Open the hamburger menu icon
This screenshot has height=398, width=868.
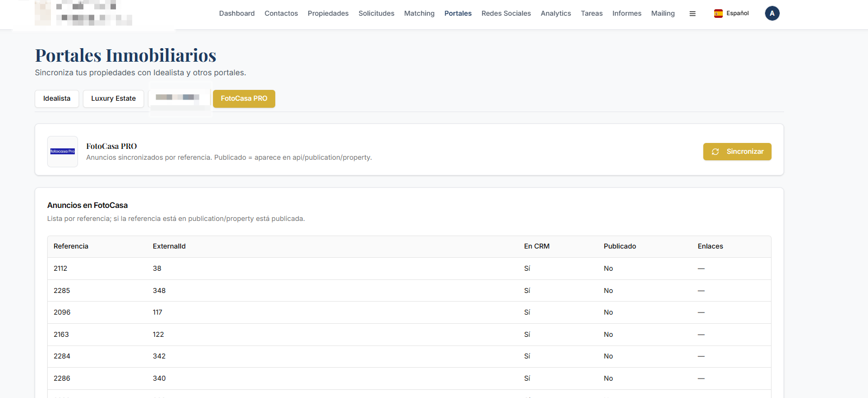pos(692,14)
